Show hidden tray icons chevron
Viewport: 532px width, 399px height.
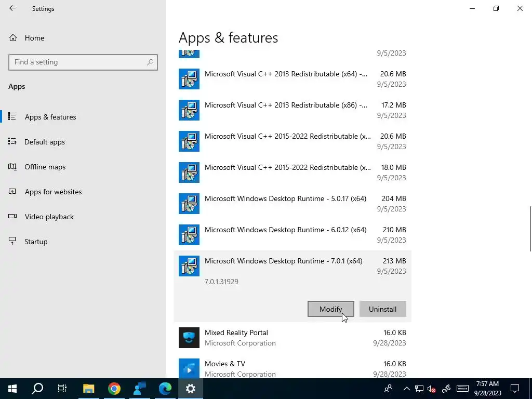[x=406, y=389]
